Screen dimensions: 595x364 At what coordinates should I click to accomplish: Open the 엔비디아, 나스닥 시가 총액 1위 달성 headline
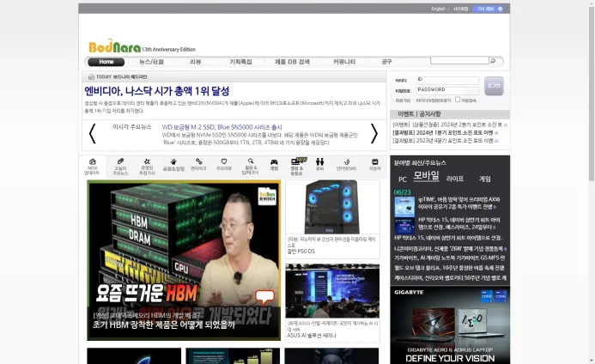(157, 91)
